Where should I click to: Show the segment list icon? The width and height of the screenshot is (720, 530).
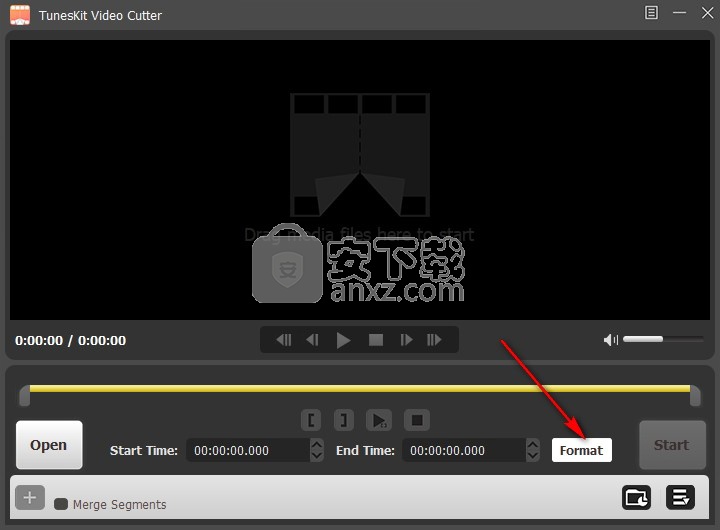[680, 497]
